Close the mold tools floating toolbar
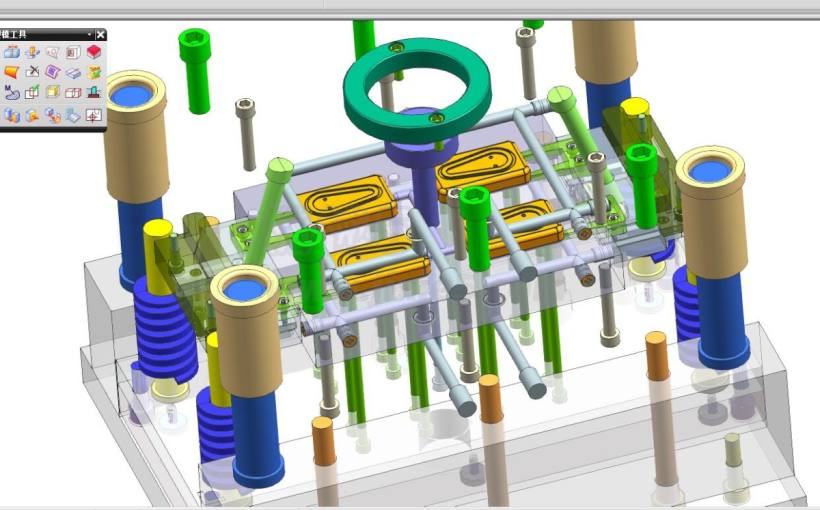The image size is (820, 510). coord(100,35)
